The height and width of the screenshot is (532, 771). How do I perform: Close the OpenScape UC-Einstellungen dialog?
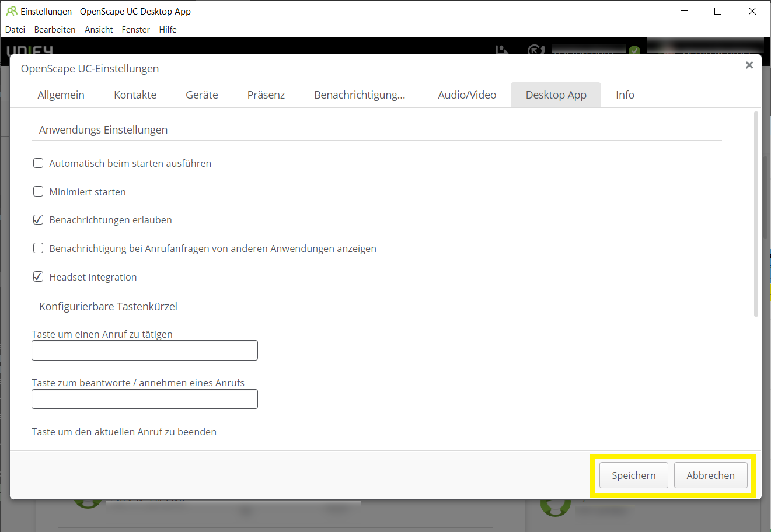coord(749,65)
